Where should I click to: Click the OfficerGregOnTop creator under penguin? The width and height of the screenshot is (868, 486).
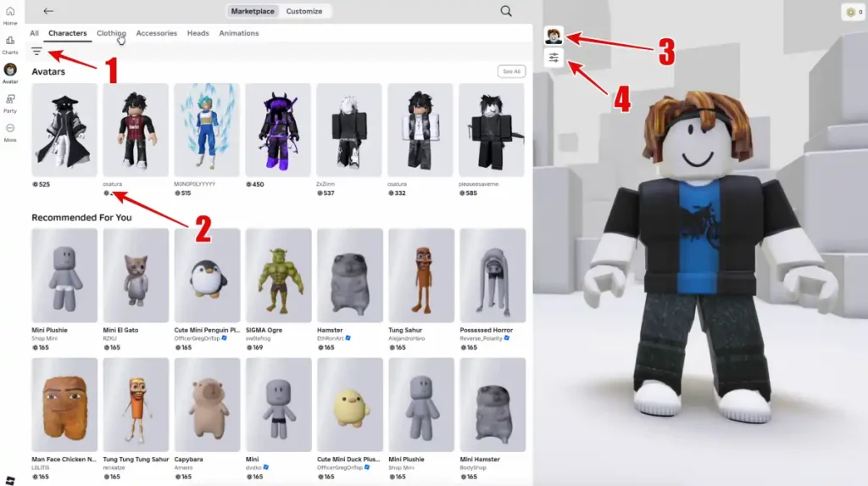(x=197, y=338)
